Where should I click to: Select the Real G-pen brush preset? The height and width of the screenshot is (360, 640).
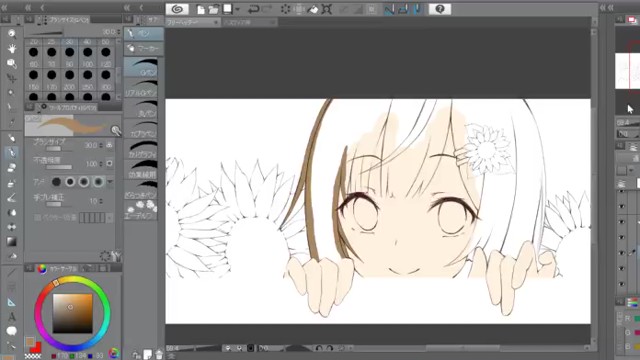click(141, 88)
